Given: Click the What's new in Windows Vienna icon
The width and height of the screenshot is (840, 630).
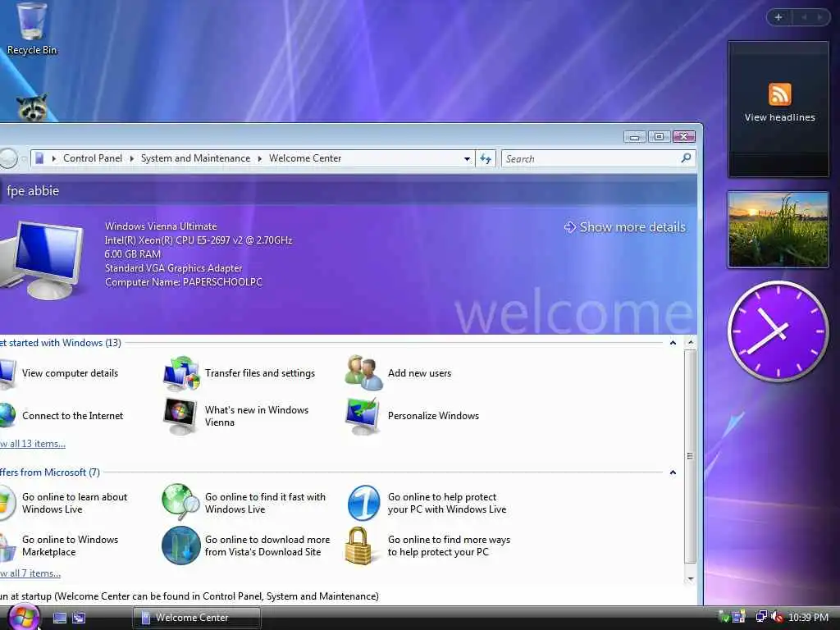Looking at the screenshot, I should [x=180, y=416].
